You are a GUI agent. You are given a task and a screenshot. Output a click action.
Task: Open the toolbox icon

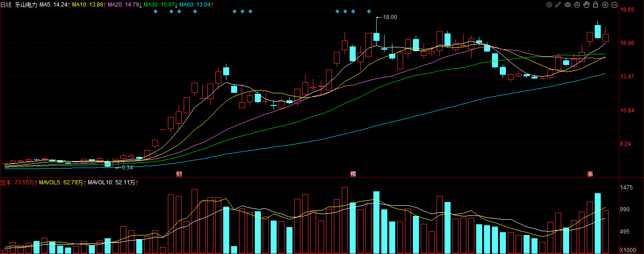[x=577, y=5]
